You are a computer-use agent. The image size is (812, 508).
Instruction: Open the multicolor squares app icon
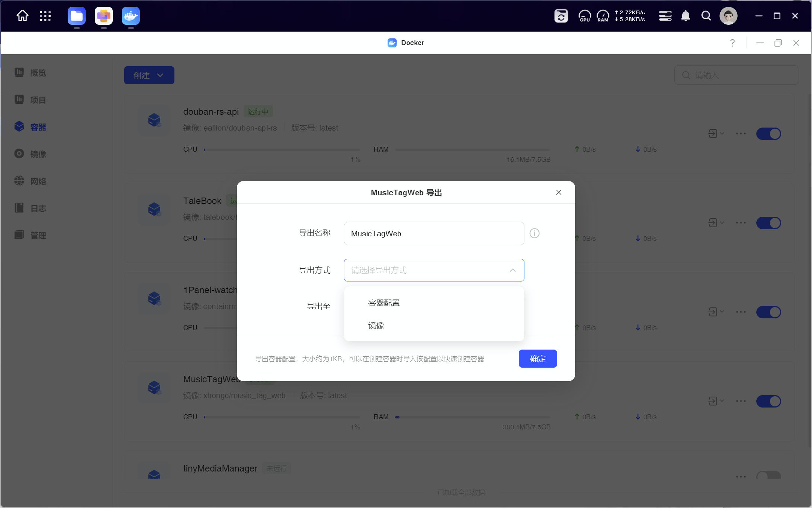pyautogui.click(x=104, y=16)
